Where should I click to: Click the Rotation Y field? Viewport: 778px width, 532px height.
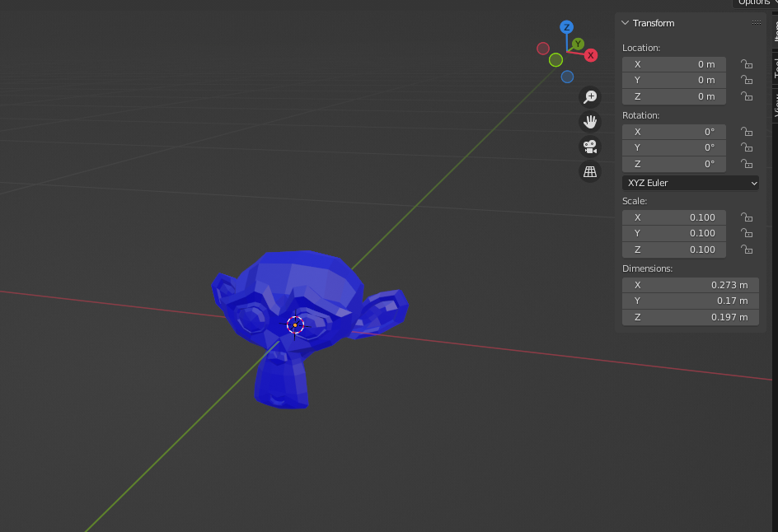pos(674,147)
